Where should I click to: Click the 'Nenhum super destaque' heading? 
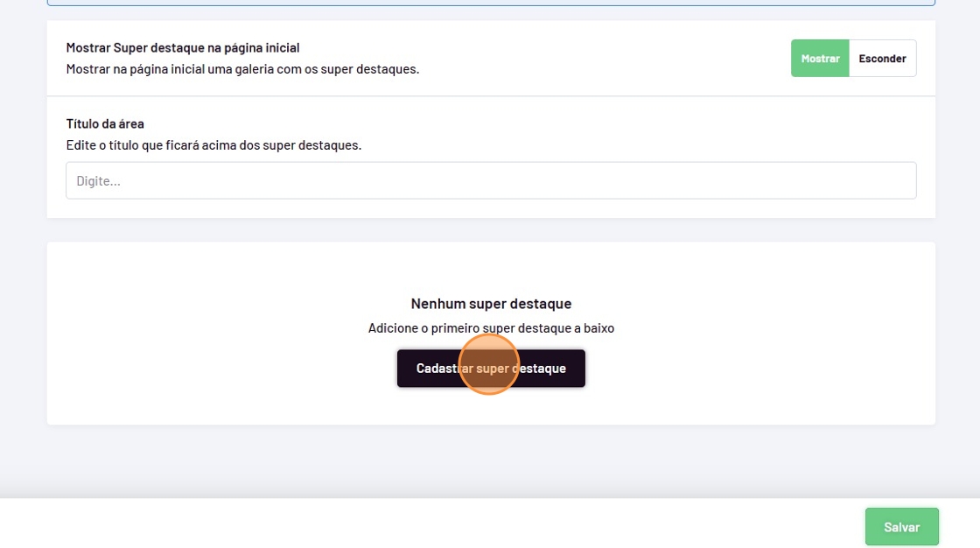(x=491, y=304)
